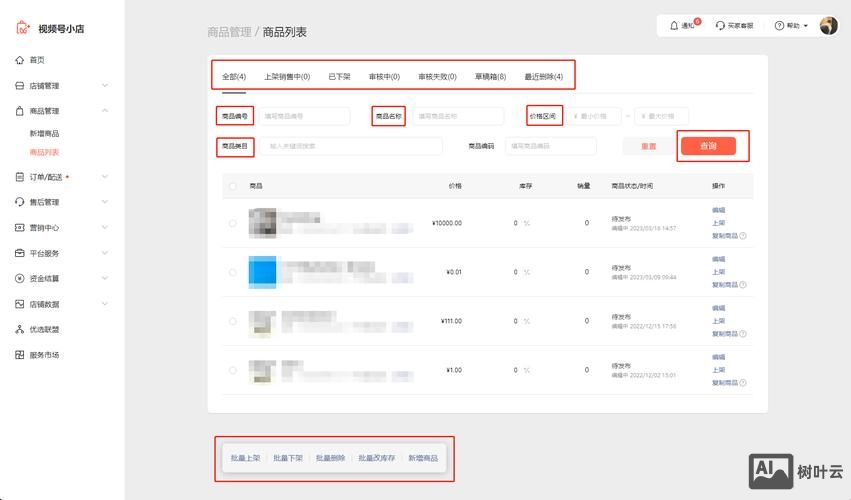Switch to the 审核失败(0) tab
This screenshot has height=500, width=851.
pyautogui.click(x=437, y=77)
